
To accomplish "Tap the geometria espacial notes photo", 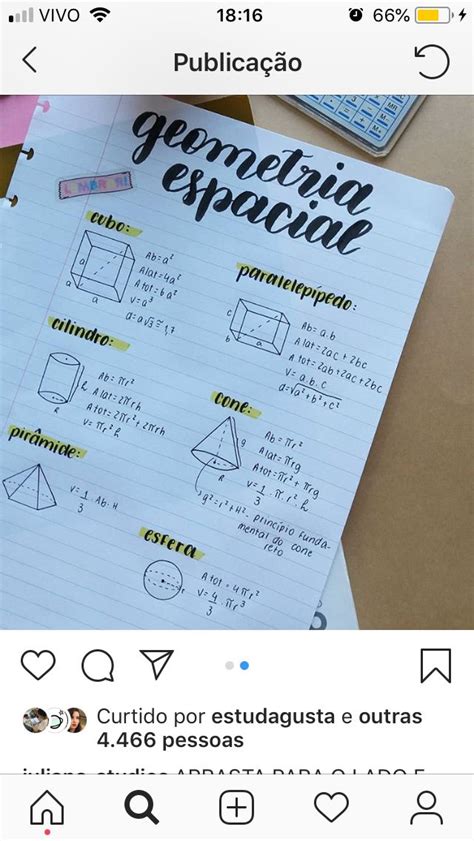I will (x=237, y=362).
